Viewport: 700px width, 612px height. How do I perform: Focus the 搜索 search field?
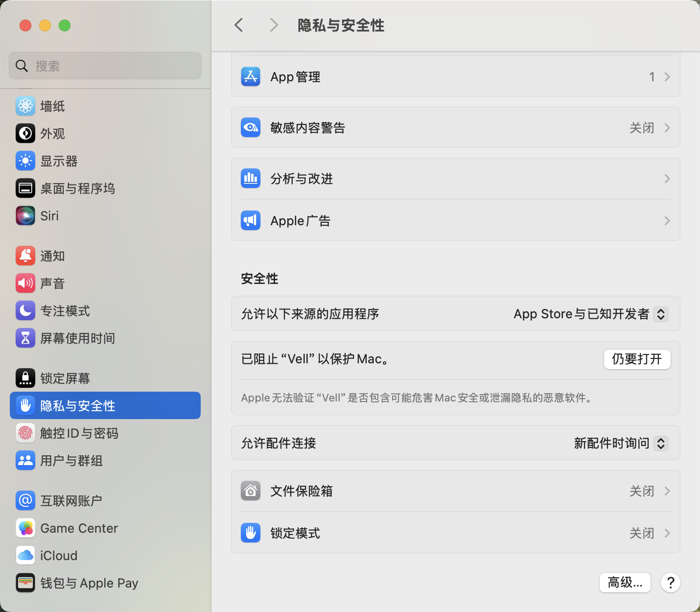tap(105, 66)
